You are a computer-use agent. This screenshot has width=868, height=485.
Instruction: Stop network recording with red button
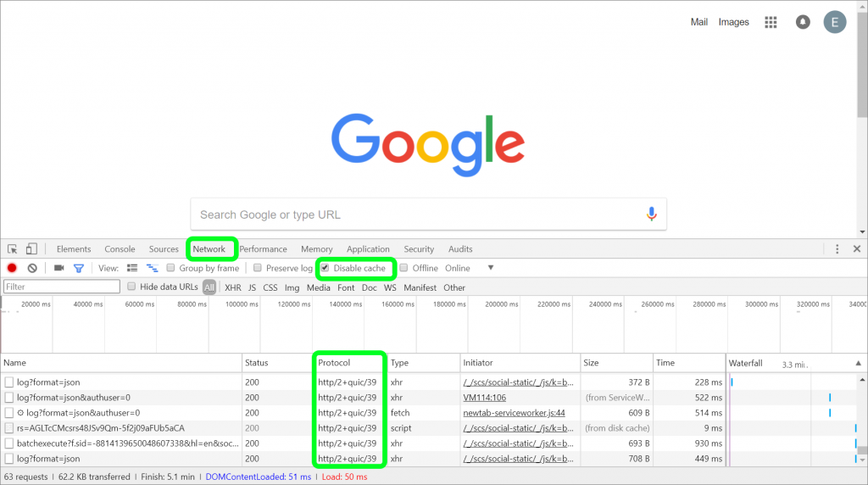point(12,268)
